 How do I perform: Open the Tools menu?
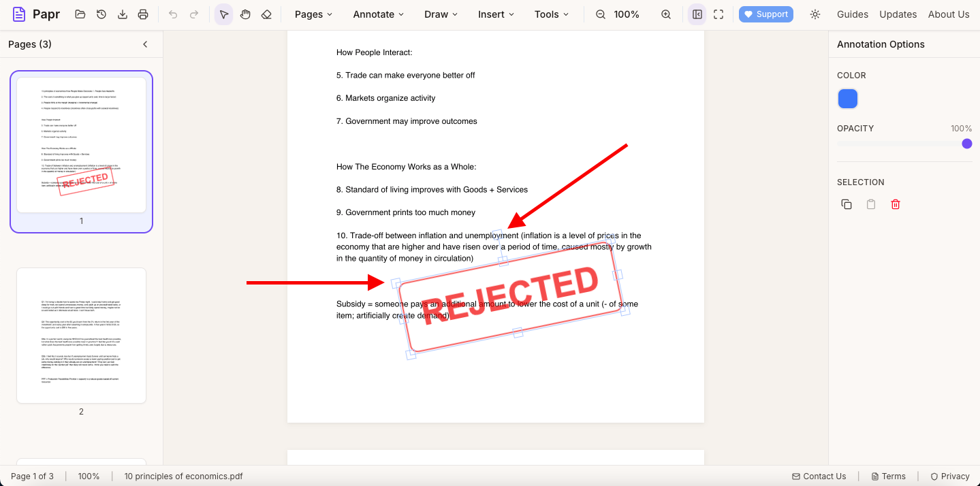click(551, 14)
